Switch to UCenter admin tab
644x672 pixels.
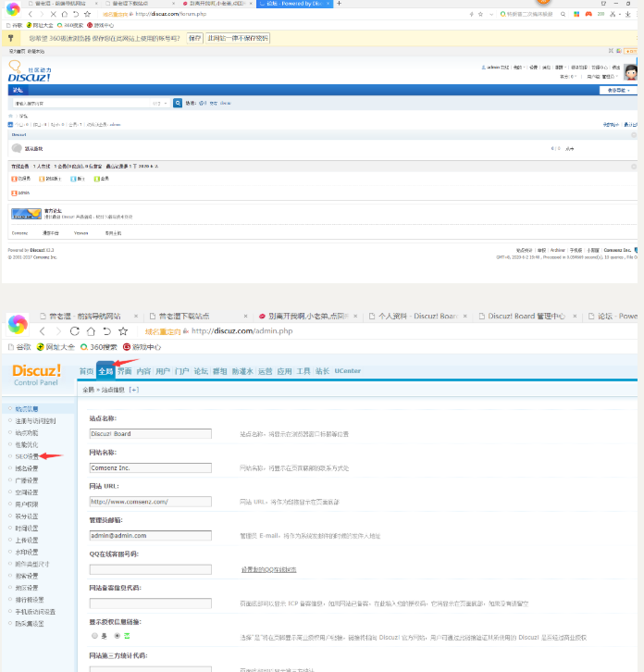pos(348,371)
